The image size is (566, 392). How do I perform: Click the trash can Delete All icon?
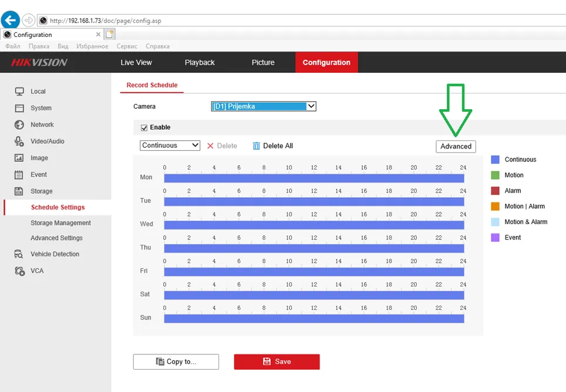257,146
